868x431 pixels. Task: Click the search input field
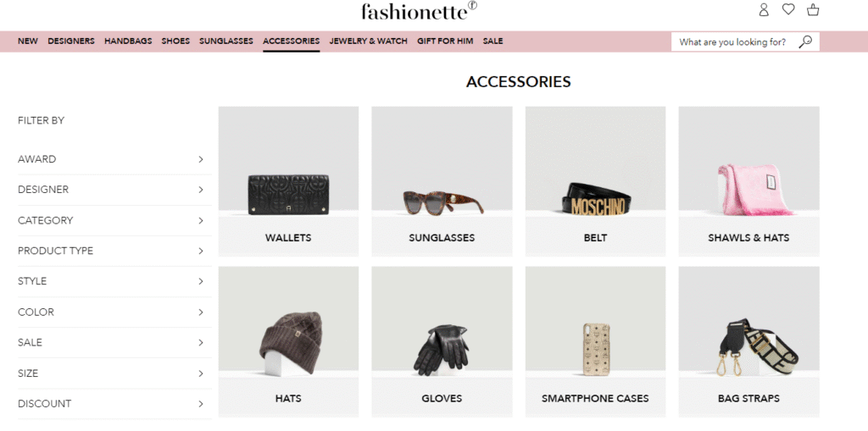pyautogui.click(x=733, y=41)
